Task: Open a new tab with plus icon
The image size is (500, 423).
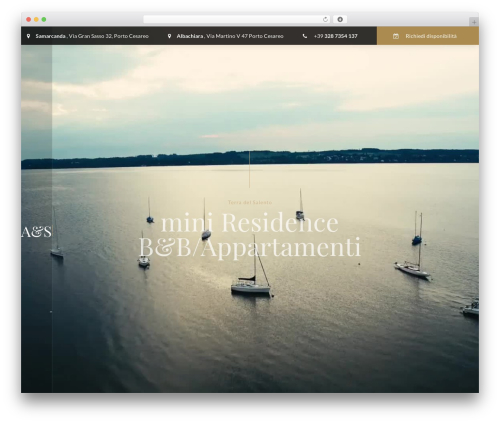Action: [x=474, y=22]
